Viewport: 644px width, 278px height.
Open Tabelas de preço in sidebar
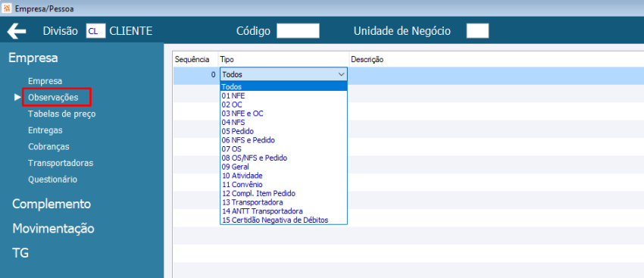coord(61,114)
